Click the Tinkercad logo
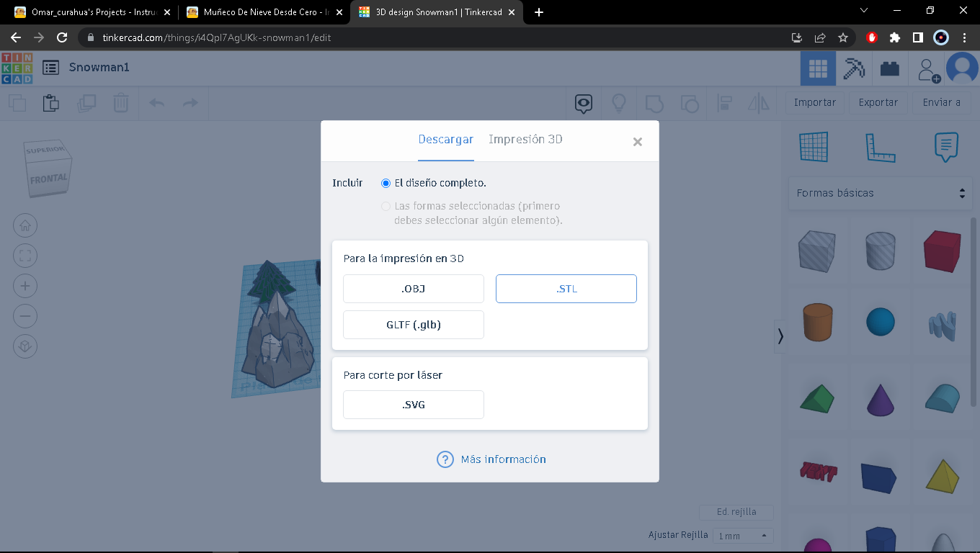980x553 pixels. (17, 68)
